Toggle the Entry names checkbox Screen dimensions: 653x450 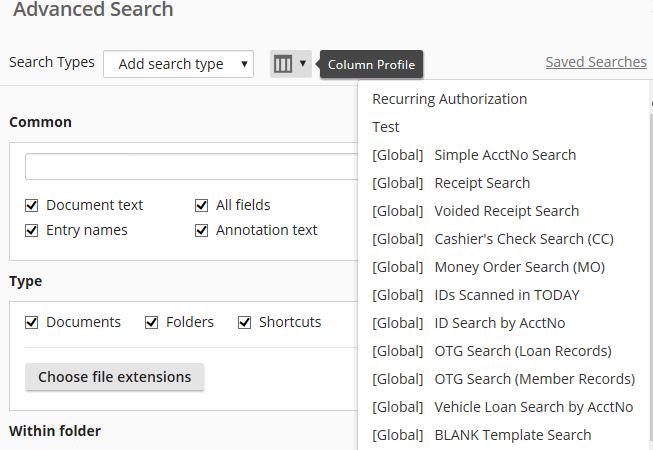point(32,230)
